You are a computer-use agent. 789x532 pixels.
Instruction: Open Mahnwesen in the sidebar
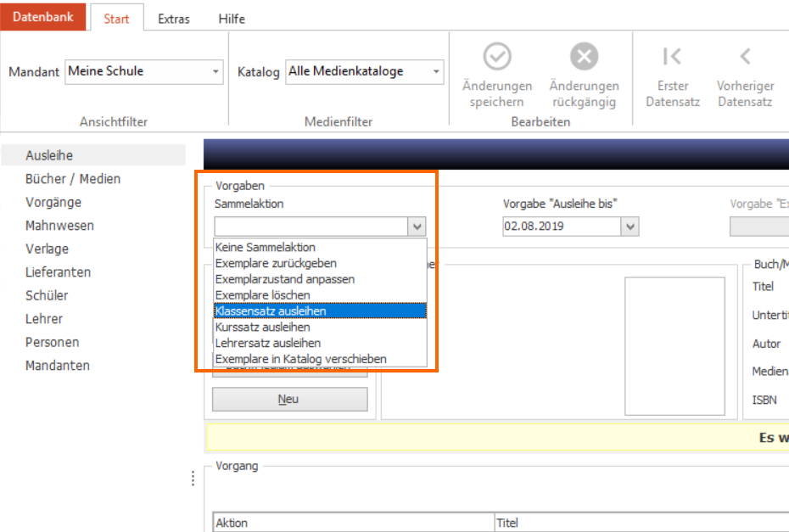pyautogui.click(x=60, y=226)
